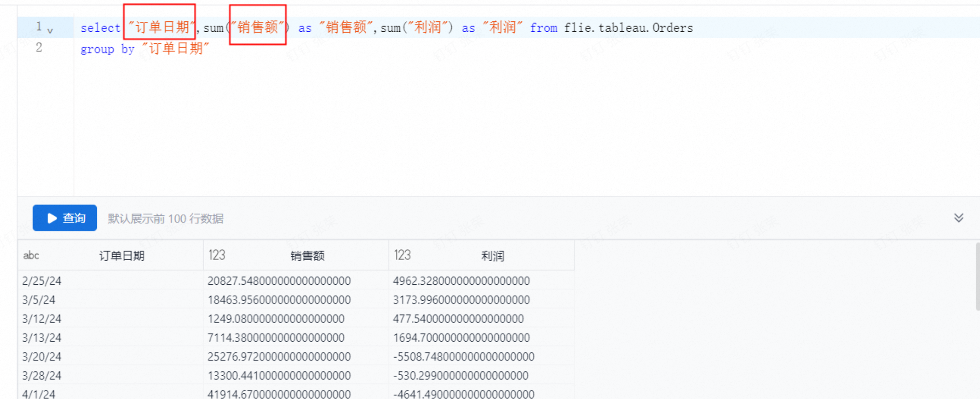Click the 3/12/24 date cell

tap(42, 319)
